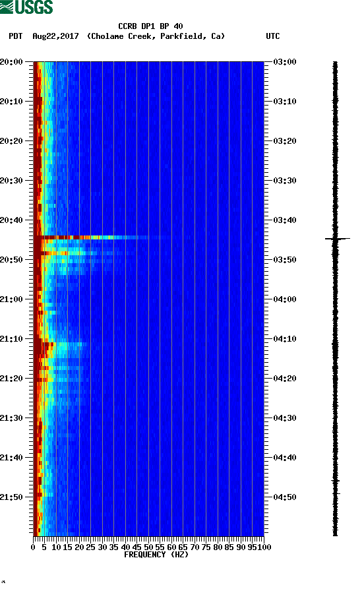The height and width of the screenshot is (589, 364).
Task: Click the 20:30 PDT time label
Action: [11, 180]
